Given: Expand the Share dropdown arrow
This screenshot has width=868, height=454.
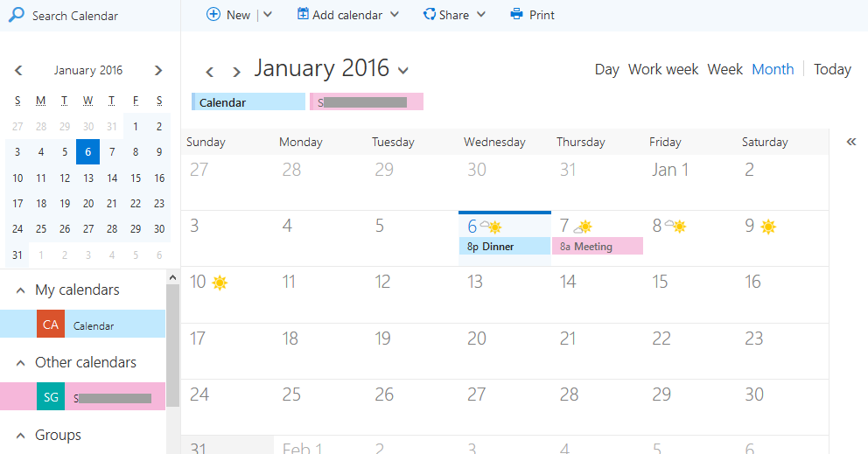Looking at the screenshot, I should point(481,14).
